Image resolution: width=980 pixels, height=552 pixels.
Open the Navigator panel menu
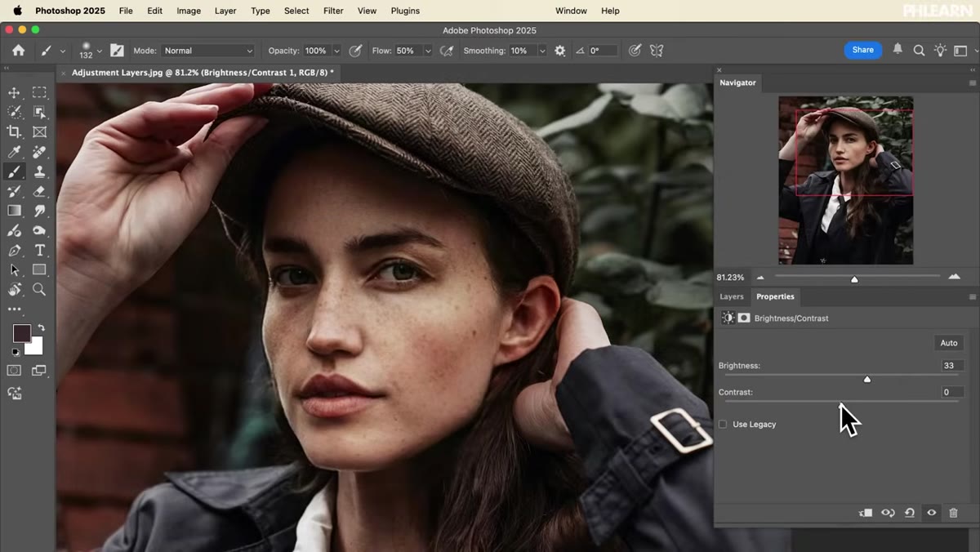[x=972, y=82]
